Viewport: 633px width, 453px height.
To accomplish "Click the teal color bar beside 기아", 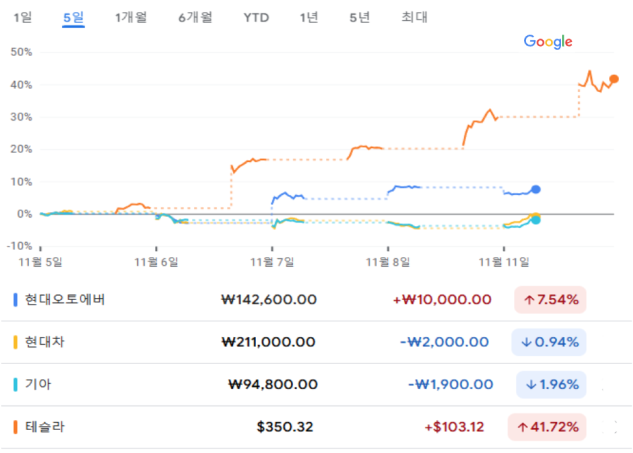I will (x=15, y=384).
